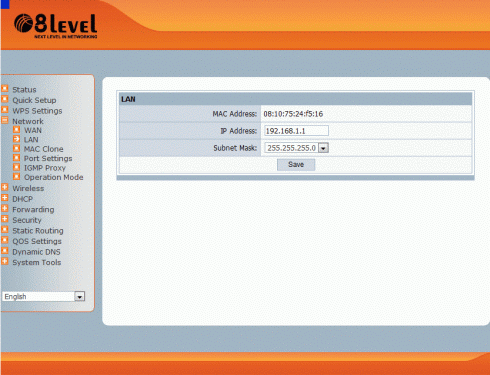The image size is (490, 375).
Task: Click the icon next to WAN
Action: pos(16,129)
